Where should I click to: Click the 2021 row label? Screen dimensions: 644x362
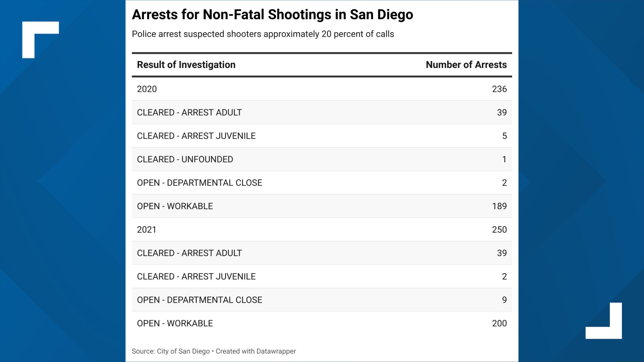click(147, 230)
